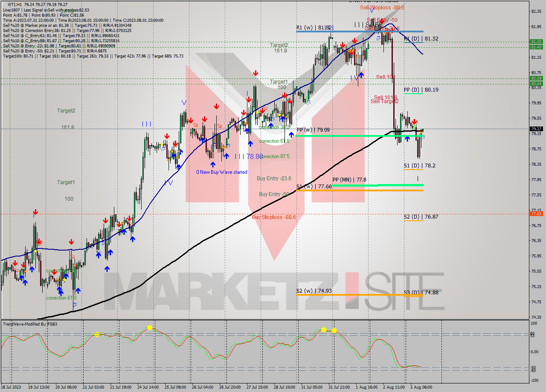
Task: Click '0 New Buy Wave started' annotation
Action: point(221,172)
